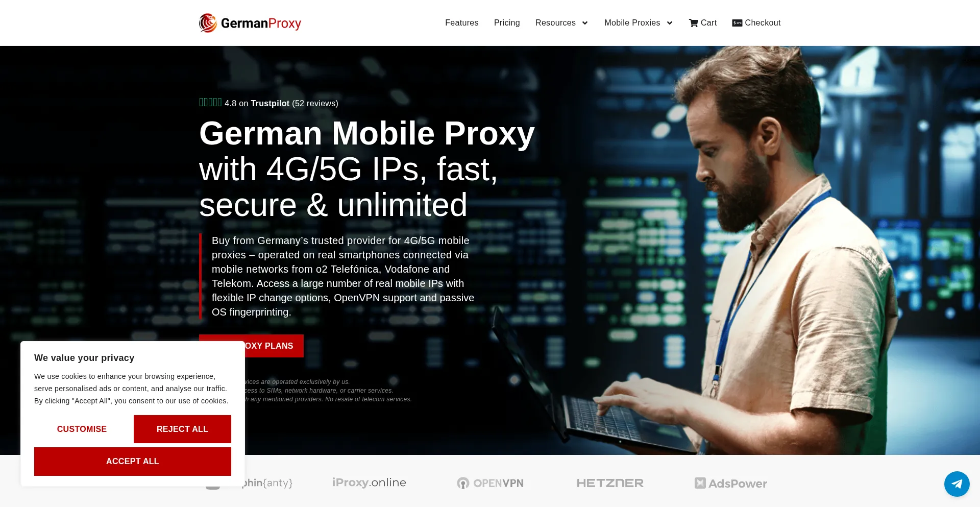Viewport: 980px width, 507px height.
Task: Click the Hetzner logo
Action: (610, 483)
